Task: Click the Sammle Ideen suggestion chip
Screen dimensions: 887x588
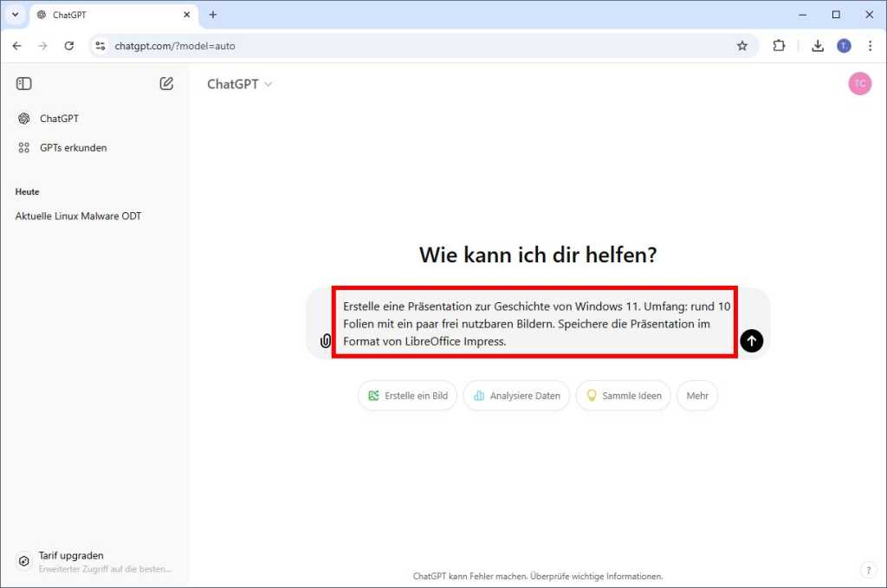Action: coord(623,395)
